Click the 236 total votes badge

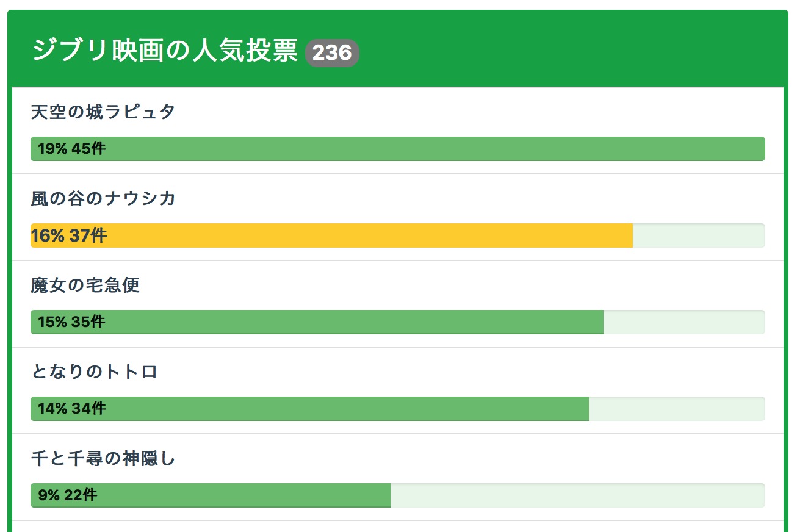coord(332,52)
